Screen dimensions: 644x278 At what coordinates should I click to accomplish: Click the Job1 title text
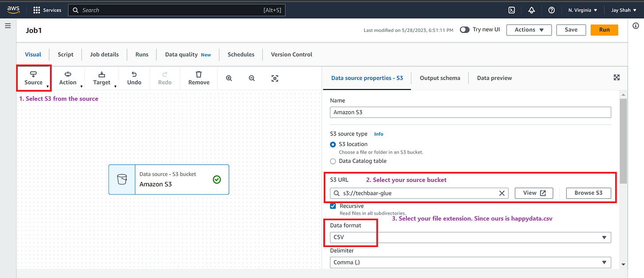pos(34,31)
